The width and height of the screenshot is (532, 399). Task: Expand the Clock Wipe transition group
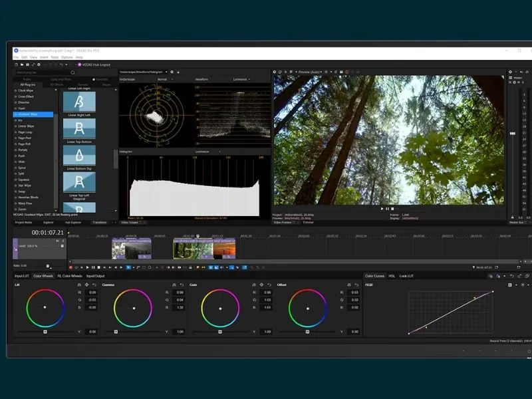(15, 90)
